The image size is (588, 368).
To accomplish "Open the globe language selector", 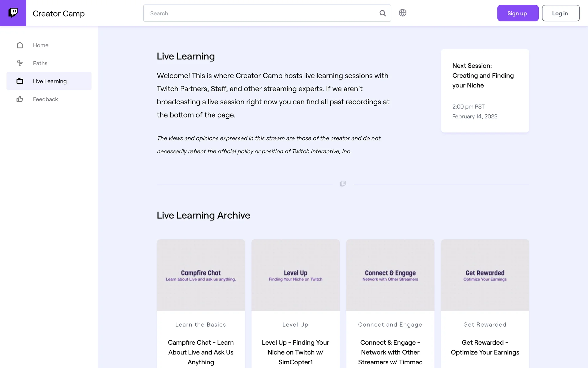I will click(x=402, y=13).
